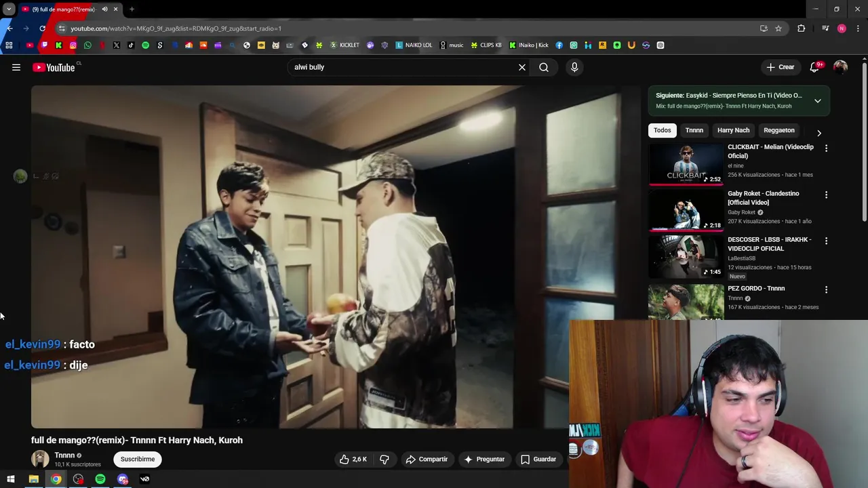Image resolution: width=868 pixels, height=488 pixels.
Task: Open more options for Gaby Roket Clandestino
Action: pyautogui.click(x=826, y=195)
